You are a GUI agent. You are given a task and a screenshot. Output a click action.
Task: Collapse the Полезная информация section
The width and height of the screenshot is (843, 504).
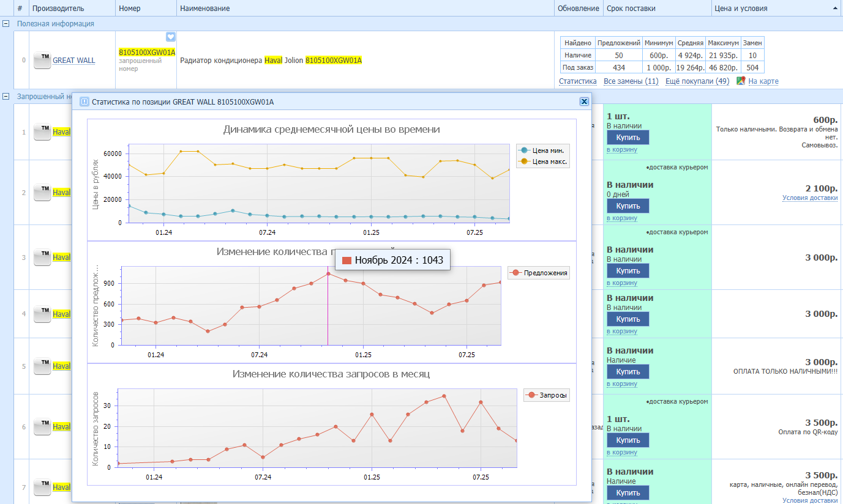pyautogui.click(x=6, y=24)
